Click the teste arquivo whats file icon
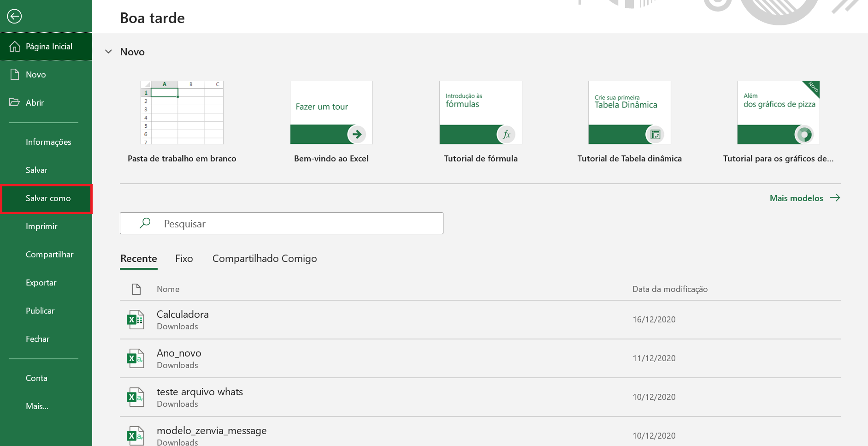Image resolution: width=868 pixels, height=446 pixels. [136, 397]
